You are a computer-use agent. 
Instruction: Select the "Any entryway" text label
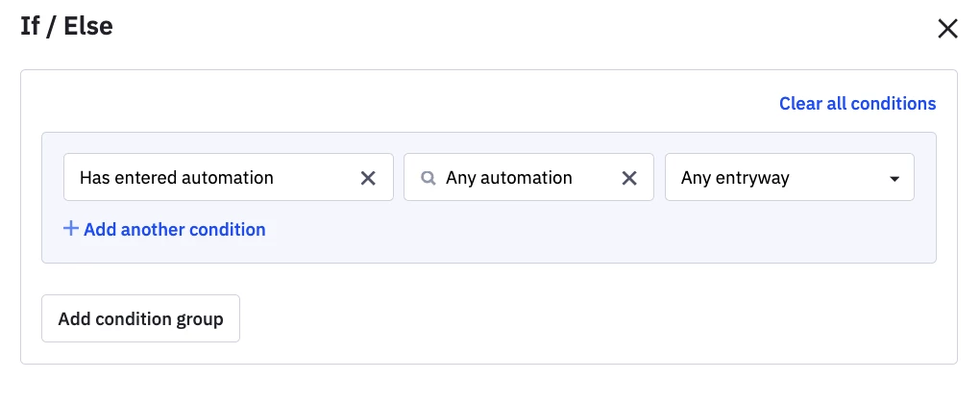click(x=735, y=178)
